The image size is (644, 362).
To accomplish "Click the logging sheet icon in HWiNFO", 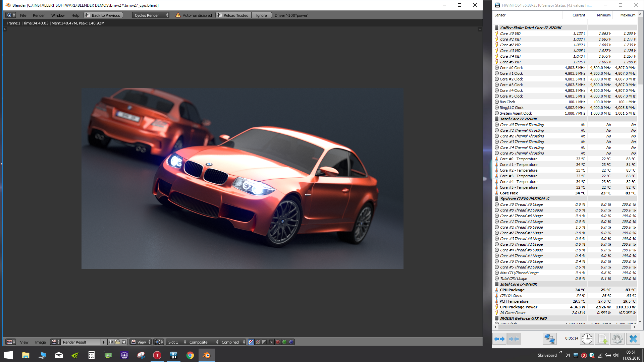I will [x=602, y=339].
